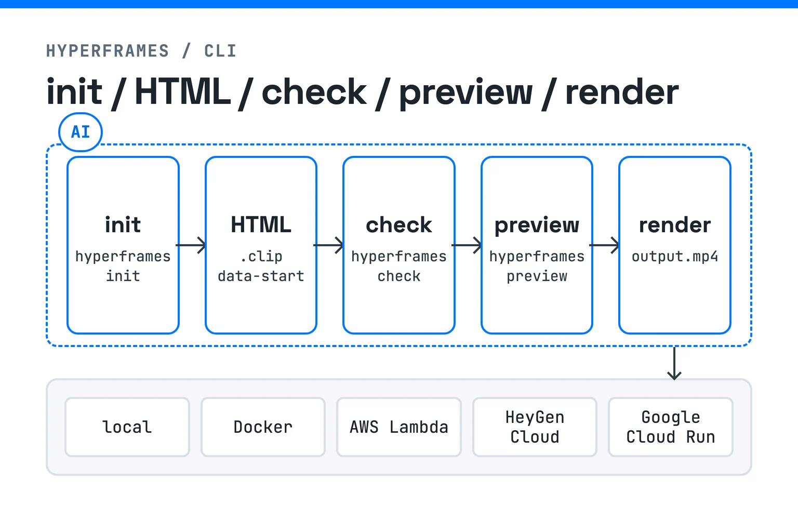Viewport: 798px width, 532px height.
Task: Open the render step card
Action: (675, 245)
